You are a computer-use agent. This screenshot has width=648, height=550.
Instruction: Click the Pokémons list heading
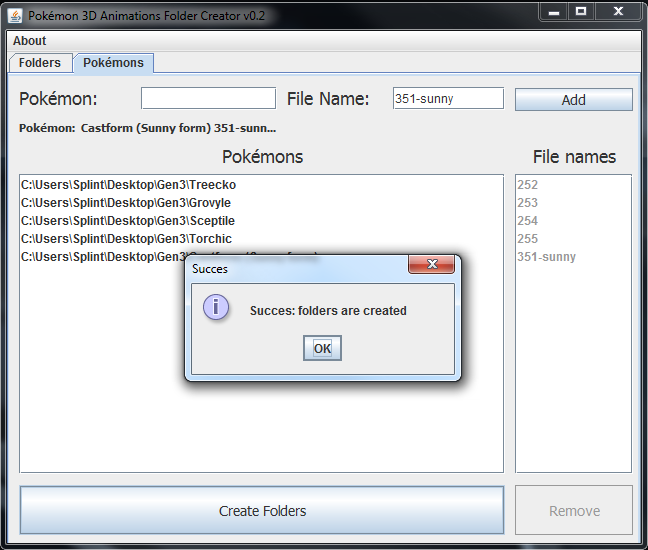pyautogui.click(x=262, y=157)
